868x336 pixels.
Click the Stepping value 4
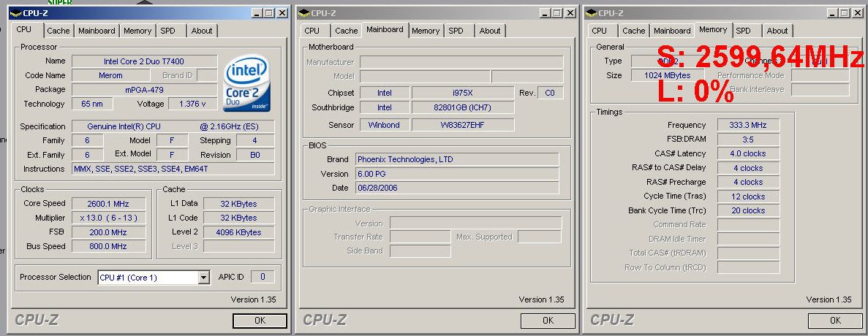coord(254,141)
